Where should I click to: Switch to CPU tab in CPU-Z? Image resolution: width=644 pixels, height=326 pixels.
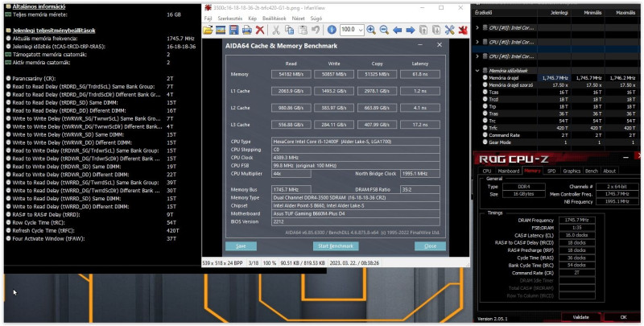(487, 171)
